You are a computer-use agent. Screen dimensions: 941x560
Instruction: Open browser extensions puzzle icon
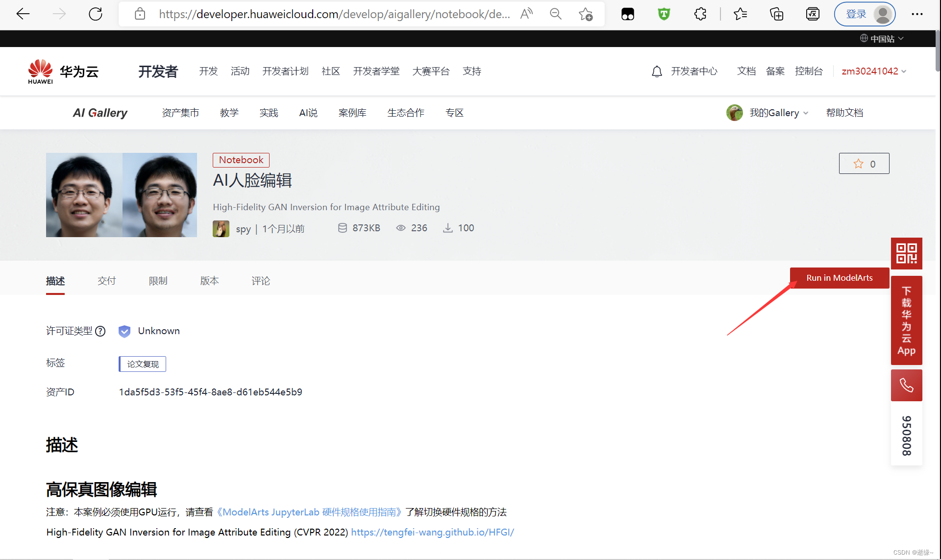click(700, 14)
